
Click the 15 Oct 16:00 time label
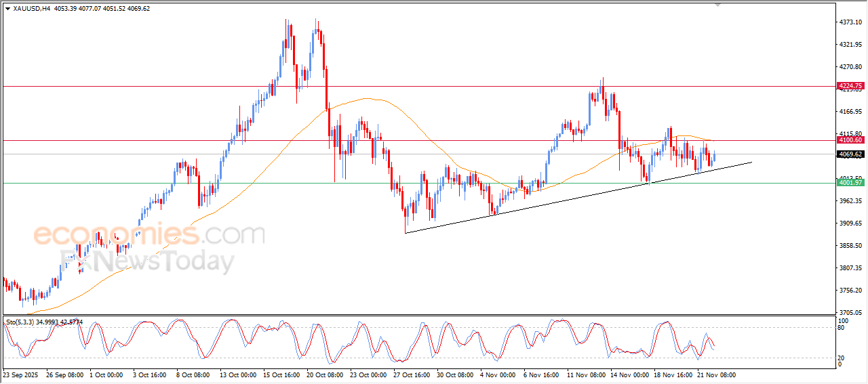click(282, 375)
